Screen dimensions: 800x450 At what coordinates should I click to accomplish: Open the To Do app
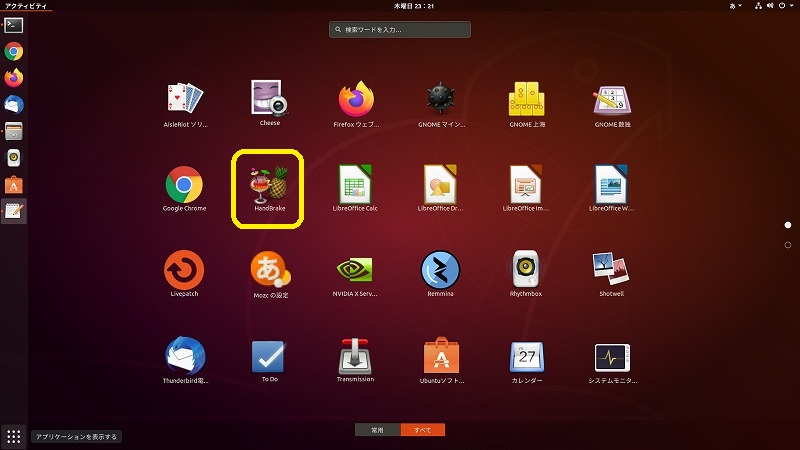269,361
